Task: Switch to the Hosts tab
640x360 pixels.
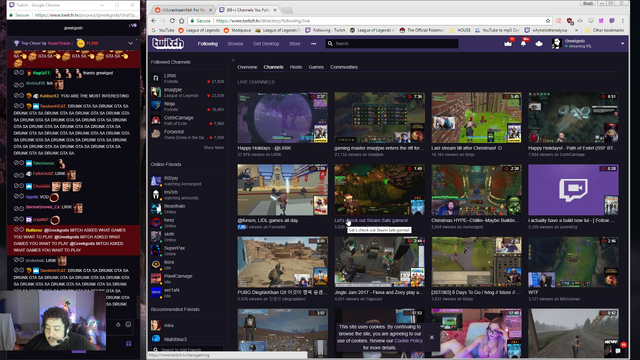Action: pos(296,67)
